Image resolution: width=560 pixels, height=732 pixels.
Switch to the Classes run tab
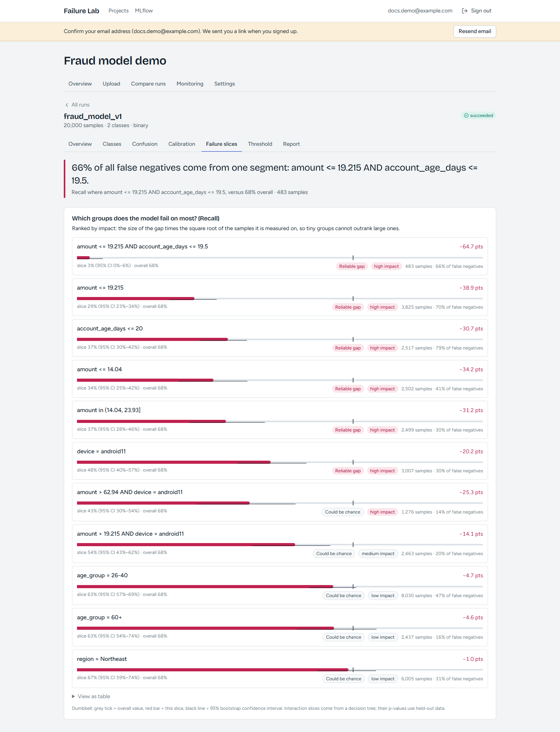[x=112, y=144]
